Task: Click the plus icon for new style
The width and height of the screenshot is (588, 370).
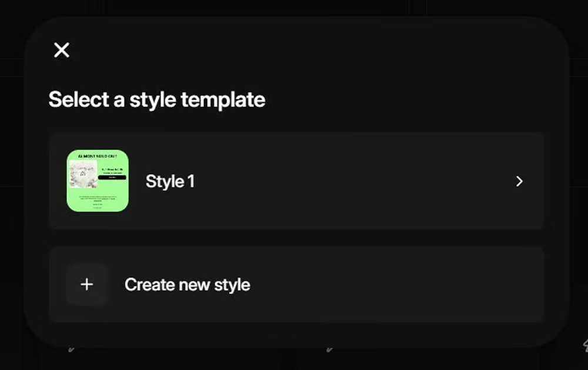Action: (x=87, y=285)
